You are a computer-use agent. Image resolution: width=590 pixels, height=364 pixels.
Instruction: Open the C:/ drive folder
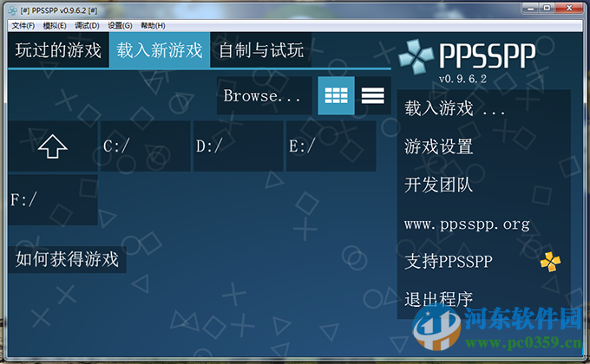(145, 146)
